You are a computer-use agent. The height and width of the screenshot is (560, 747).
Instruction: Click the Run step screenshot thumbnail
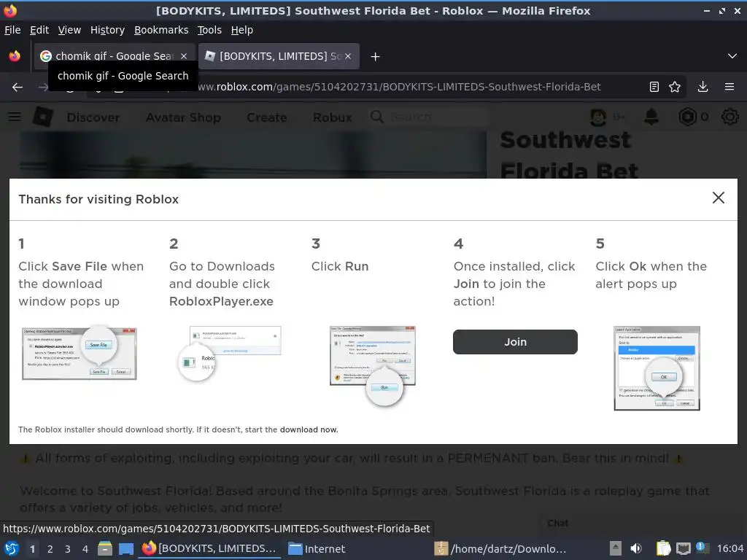(373, 366)
